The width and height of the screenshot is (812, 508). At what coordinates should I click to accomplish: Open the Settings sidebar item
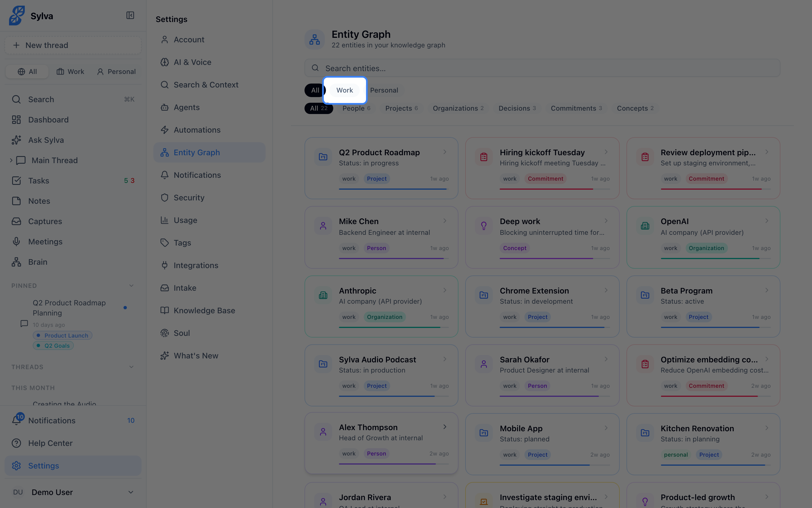tap(73, 466)
